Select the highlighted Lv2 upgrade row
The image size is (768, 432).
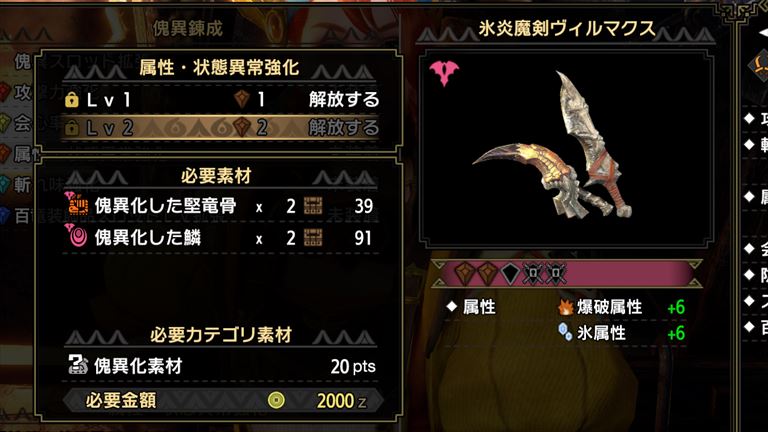220,128
